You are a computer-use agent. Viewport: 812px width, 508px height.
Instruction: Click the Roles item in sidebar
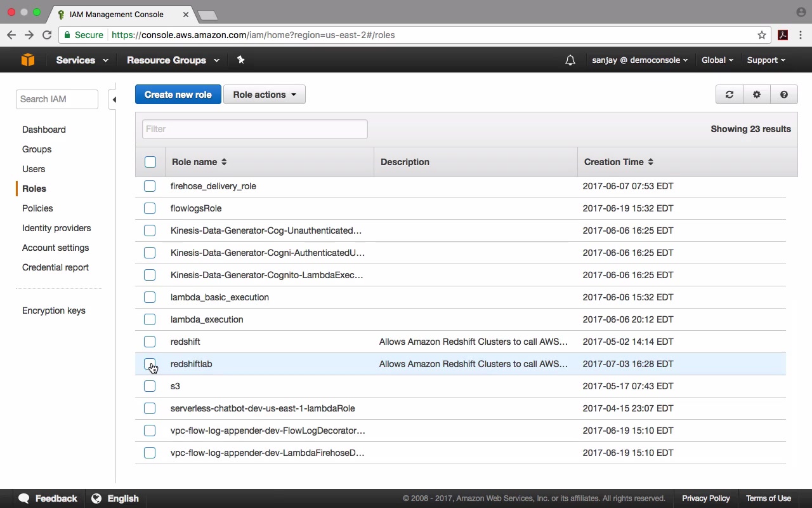tap(34, 189)
